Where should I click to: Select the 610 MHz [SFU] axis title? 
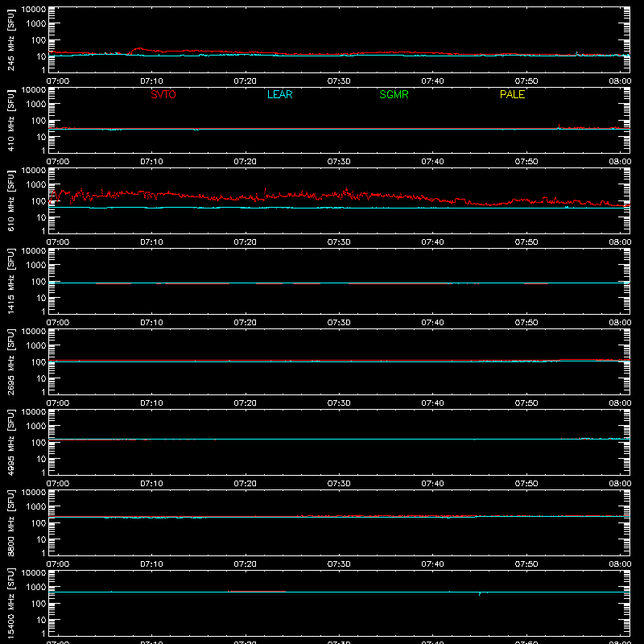(10, 200)
